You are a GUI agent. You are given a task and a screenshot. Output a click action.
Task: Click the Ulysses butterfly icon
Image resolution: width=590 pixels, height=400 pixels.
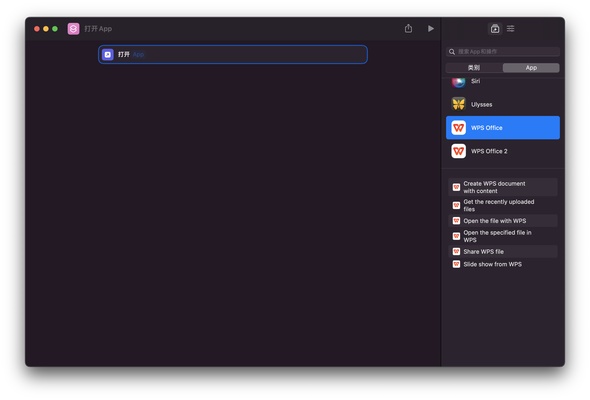click(x=458, y=104)
